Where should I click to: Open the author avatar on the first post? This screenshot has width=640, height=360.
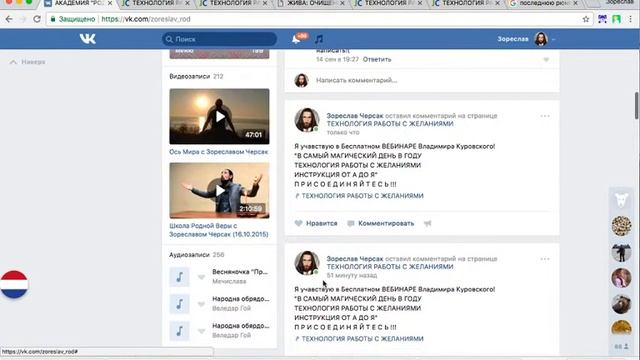(x=307, y=120)
